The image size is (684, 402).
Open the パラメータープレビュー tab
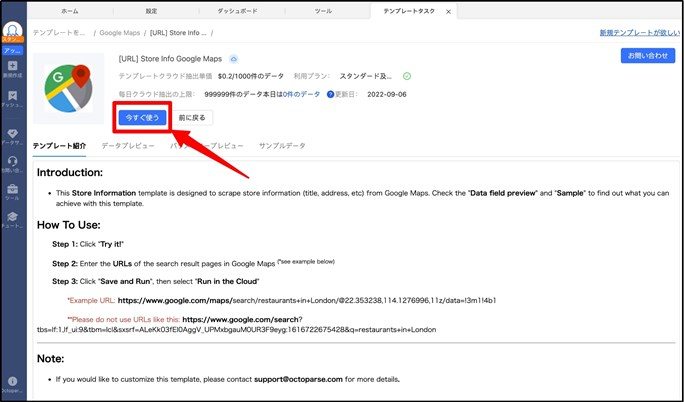coord(207,146)
